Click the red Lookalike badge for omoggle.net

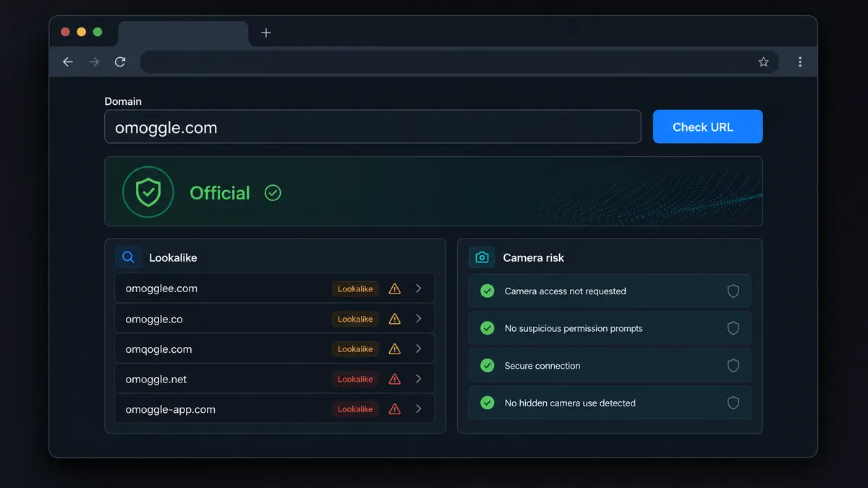tap(355, 379)
